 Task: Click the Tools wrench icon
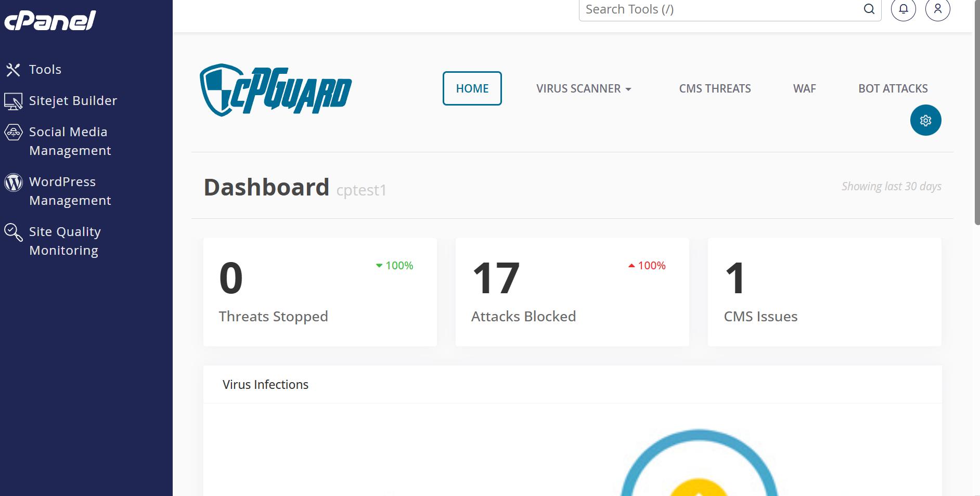coord(13,70)
